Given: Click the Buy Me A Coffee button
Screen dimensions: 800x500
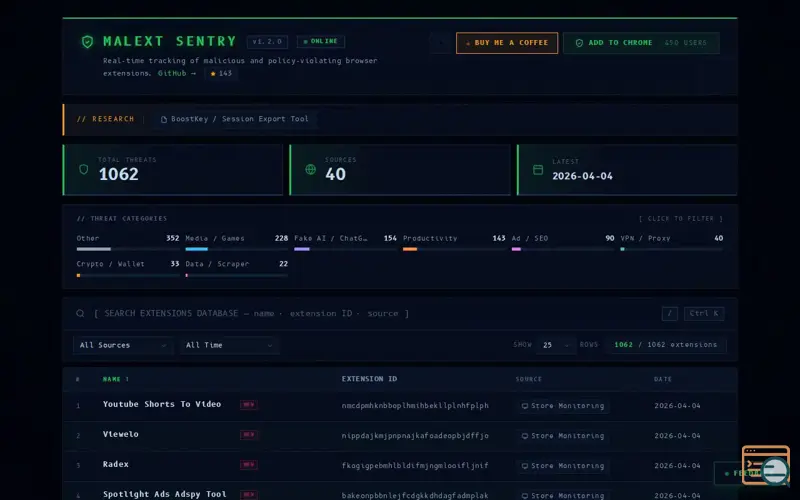Looking at the screenshot, I should (x=507, y=43).
